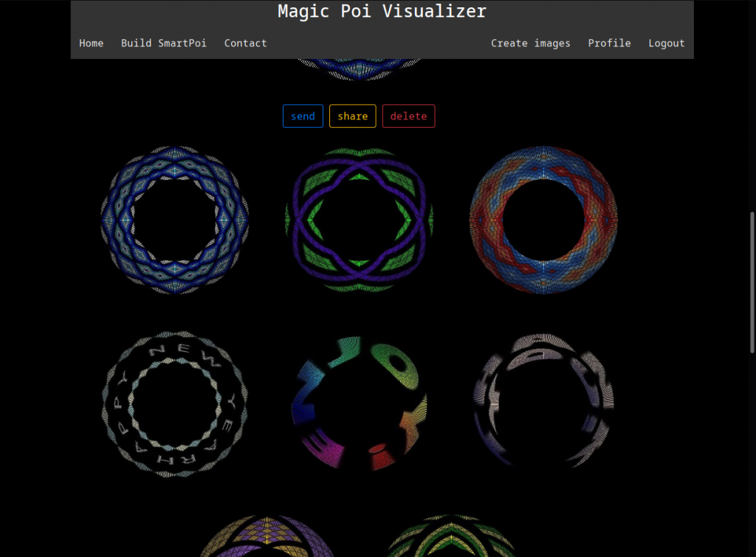Click the Magic Poi Visualizer title
This screenshot has width=756, height=557.
click(382, 10)
